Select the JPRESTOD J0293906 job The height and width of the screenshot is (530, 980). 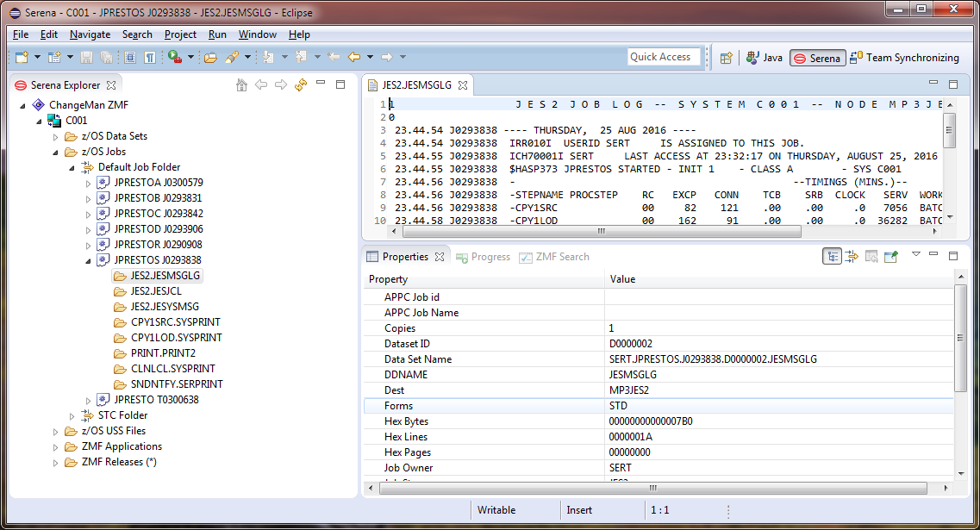pos(158,228)
